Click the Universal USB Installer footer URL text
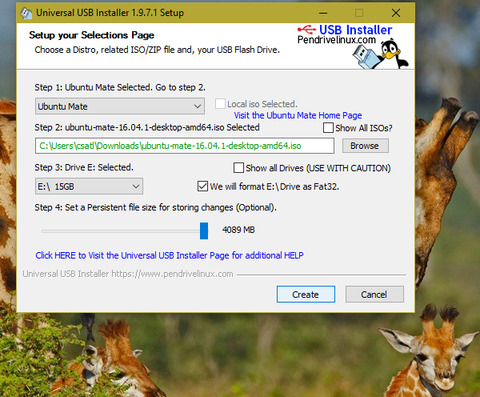480x397 pixels. [x=128, y=274]
